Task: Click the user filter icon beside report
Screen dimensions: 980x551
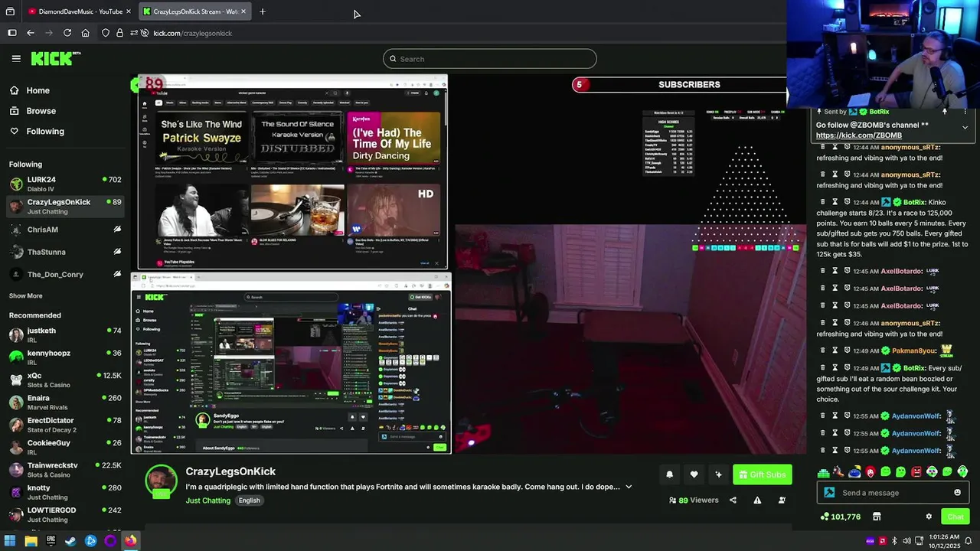Action: pyautogui.click(x=782, y=500)
